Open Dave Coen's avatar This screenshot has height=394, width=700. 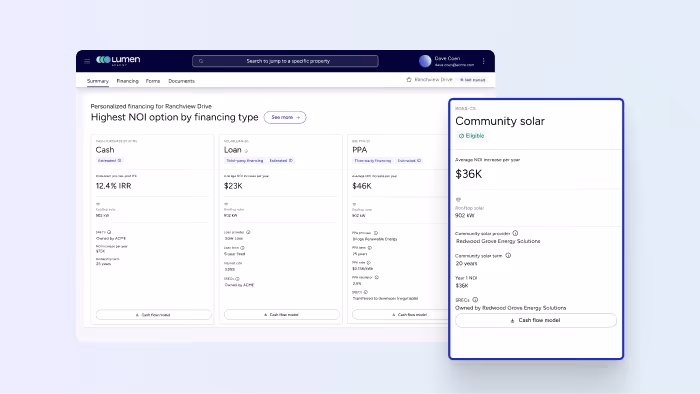click(x=425, y=61)
